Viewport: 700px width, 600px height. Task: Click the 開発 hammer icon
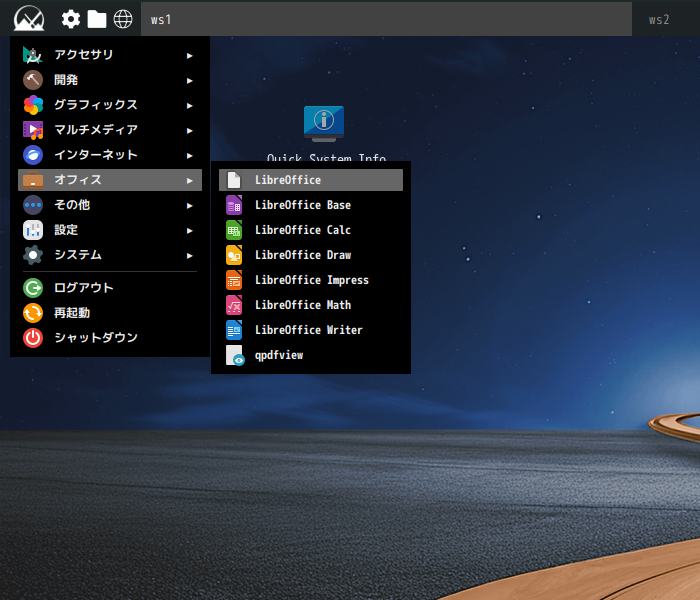tap(33, 80)
